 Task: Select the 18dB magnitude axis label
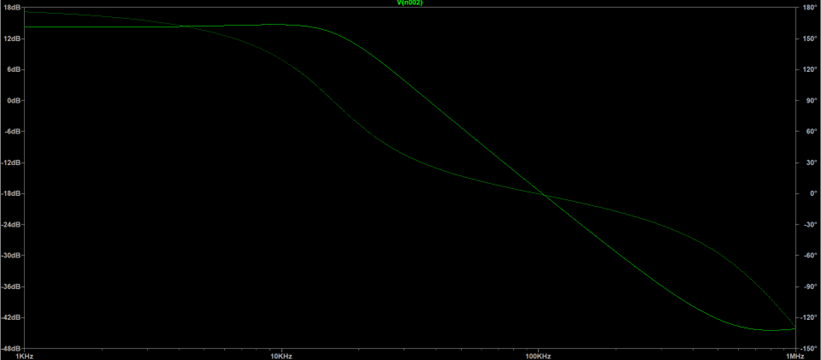point(13,8)
